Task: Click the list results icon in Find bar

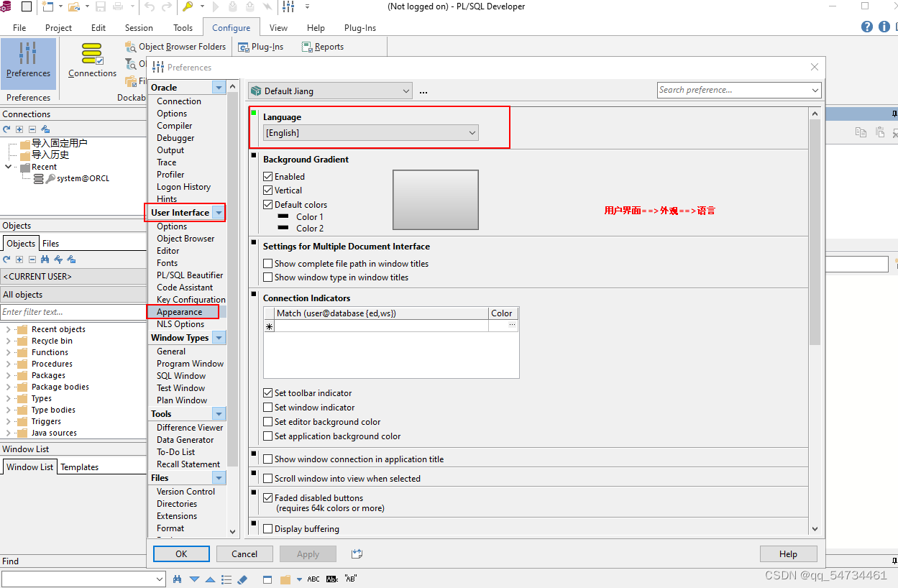Action: coord(226,579)
